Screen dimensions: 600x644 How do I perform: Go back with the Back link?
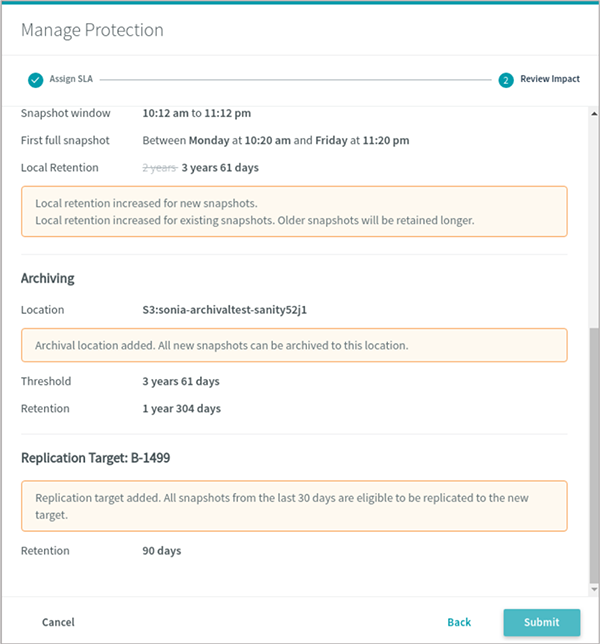click(459, 622)
